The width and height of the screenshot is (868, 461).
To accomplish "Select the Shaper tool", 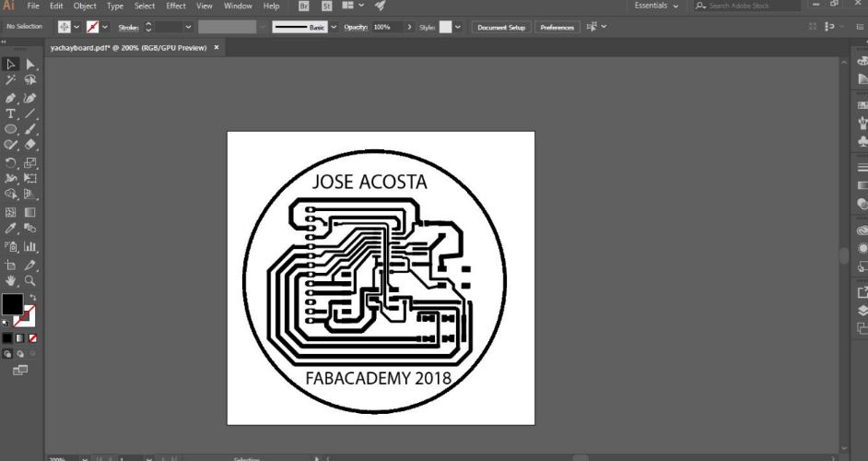I will [x=10, y=145].
